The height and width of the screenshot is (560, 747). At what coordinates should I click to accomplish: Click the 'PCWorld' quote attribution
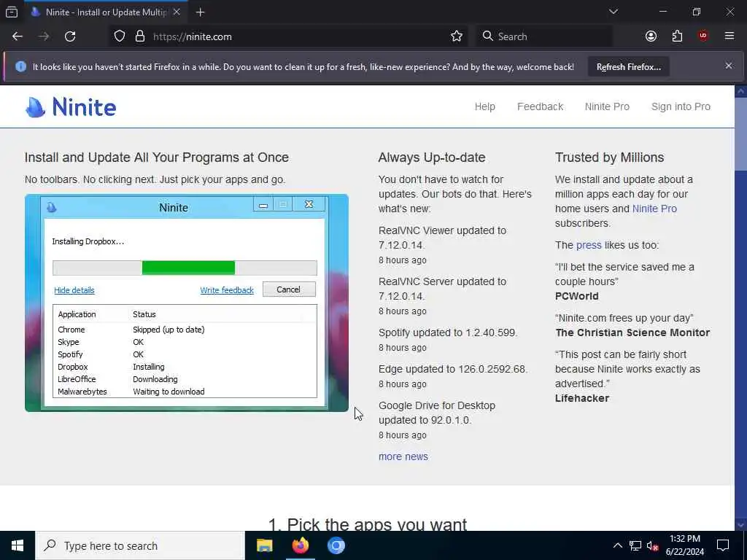(576, 296)
